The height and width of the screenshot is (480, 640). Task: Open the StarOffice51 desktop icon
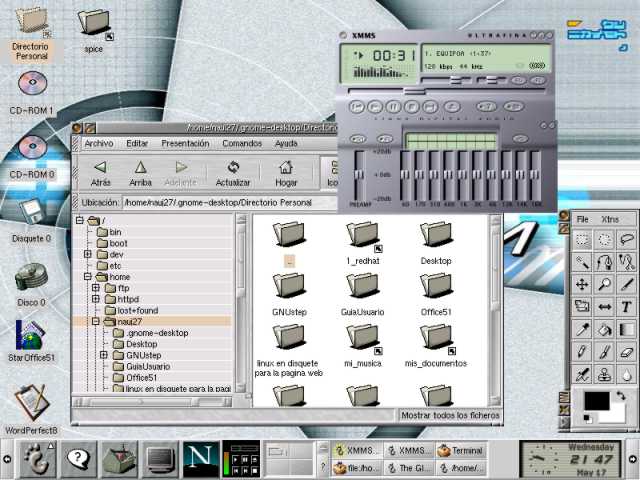31,341
